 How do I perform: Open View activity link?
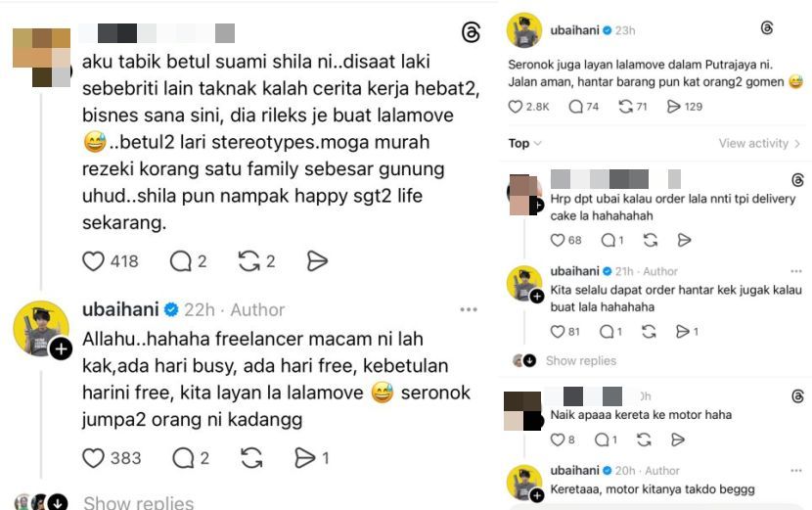[759, 143]
